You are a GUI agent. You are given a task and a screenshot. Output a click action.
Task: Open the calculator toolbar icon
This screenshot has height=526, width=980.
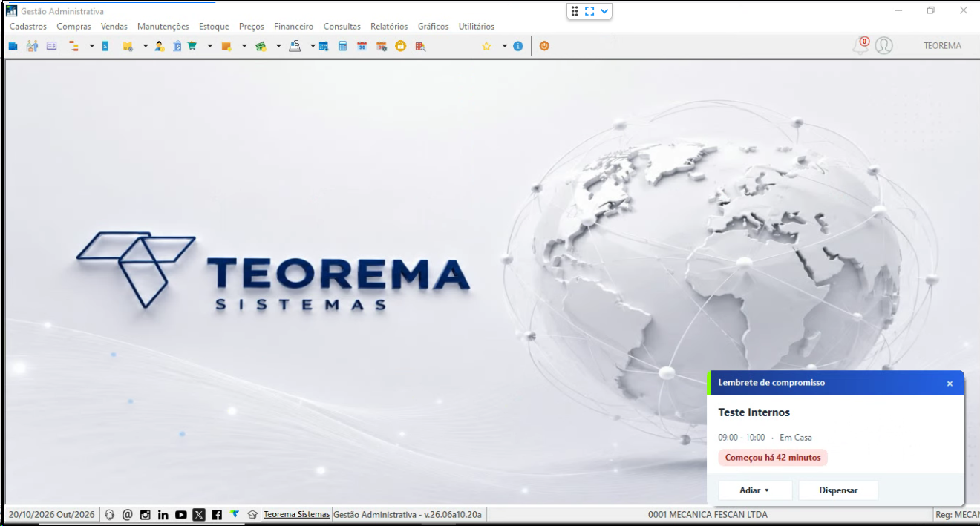tap(342, 46)
